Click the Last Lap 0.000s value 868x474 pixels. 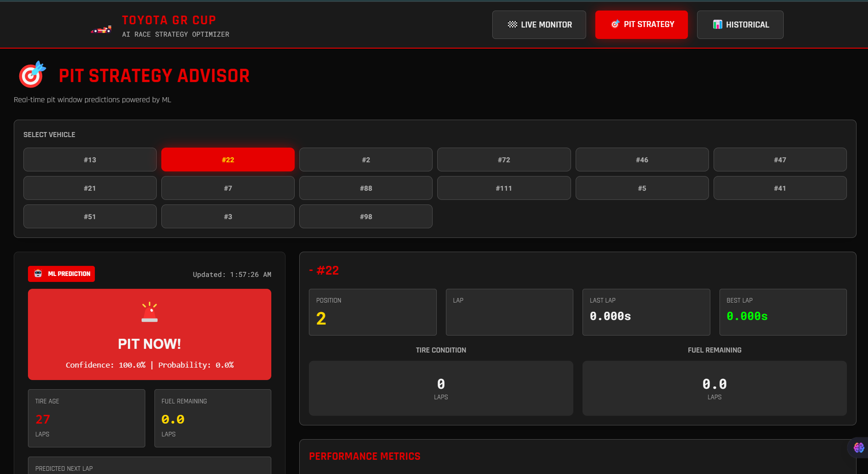(610, 316)
